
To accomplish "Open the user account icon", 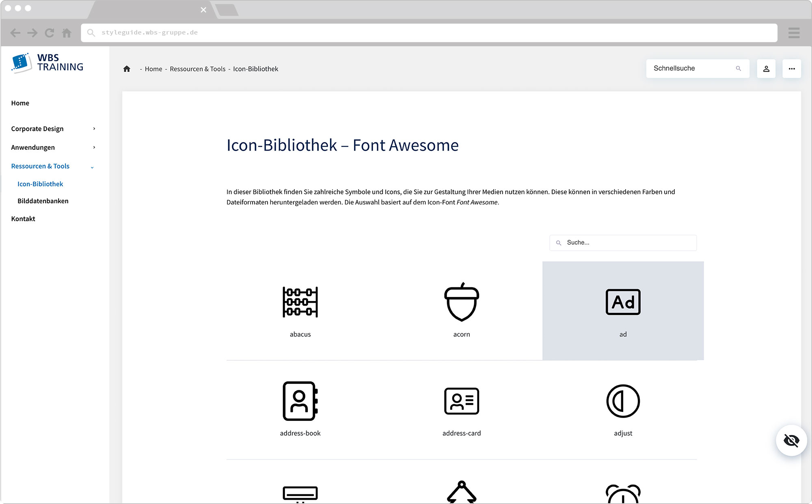I will pos(766,69).
